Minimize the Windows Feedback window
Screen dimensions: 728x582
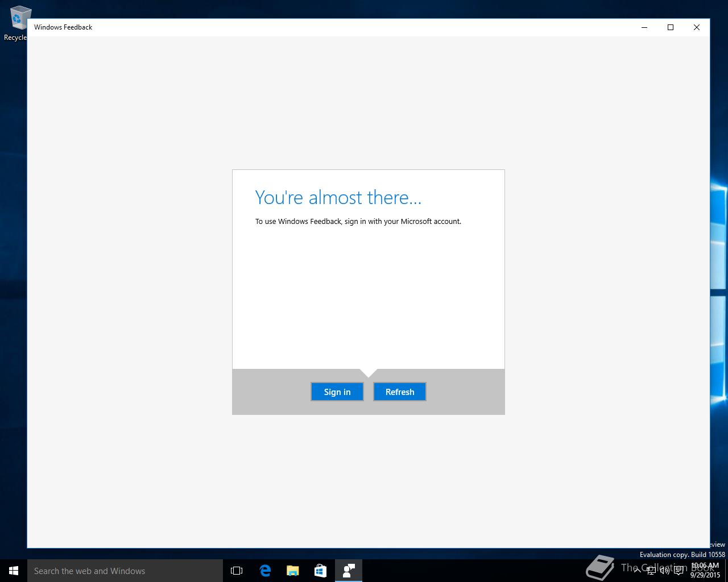[644, 27]
